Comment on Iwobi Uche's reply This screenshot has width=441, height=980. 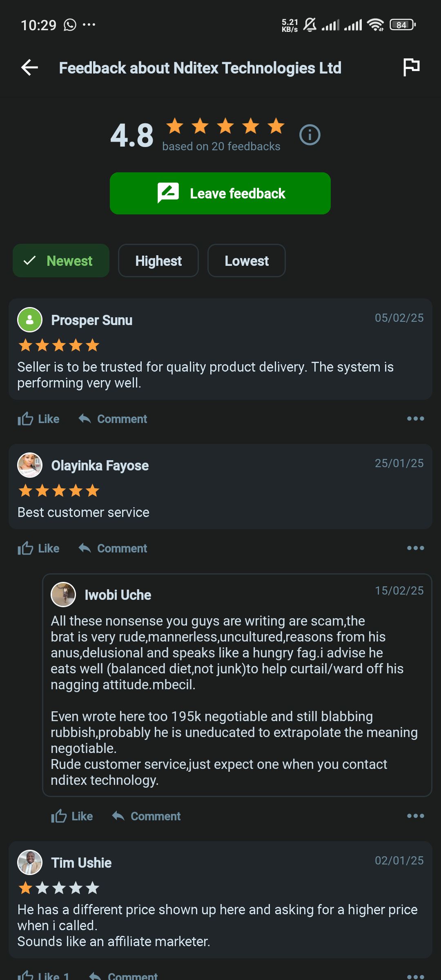pos(147,816)
